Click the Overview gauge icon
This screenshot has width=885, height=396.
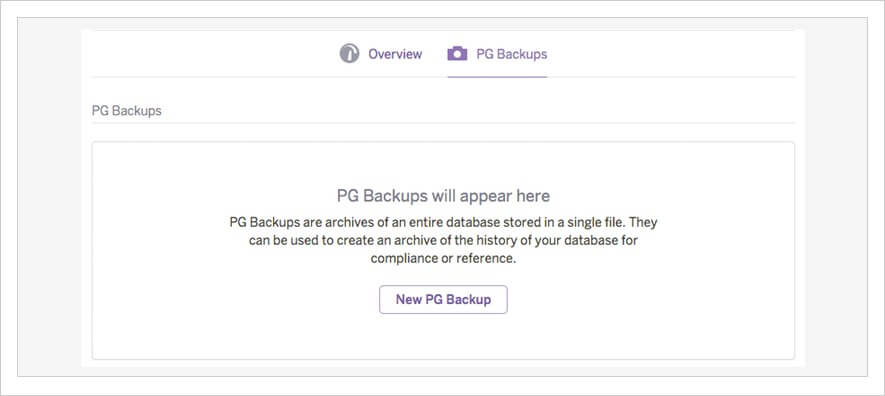(x=349, y=54)
